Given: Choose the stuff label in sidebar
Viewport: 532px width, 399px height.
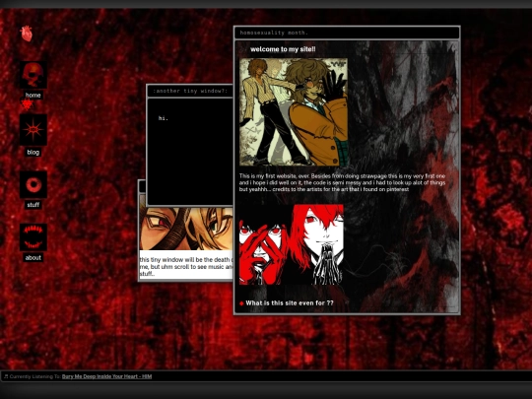Looking at the screenshot, I should [x=33, y=205].
